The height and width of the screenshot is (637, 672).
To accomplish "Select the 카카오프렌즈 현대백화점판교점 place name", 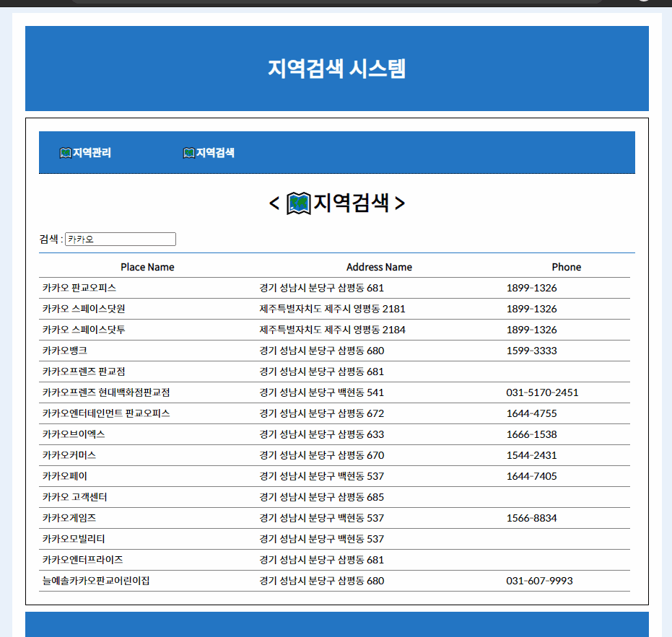I will coord(106,392).
